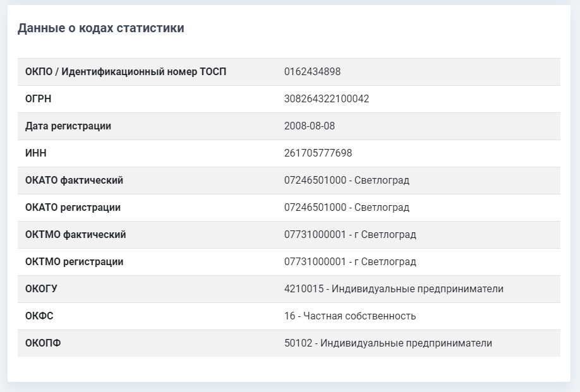Click the label ОКПО / Идентификационный номер ТОСП

point(126,72)
